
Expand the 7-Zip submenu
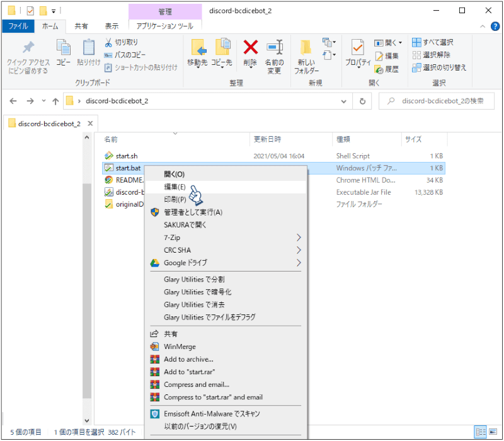(226, 238)
